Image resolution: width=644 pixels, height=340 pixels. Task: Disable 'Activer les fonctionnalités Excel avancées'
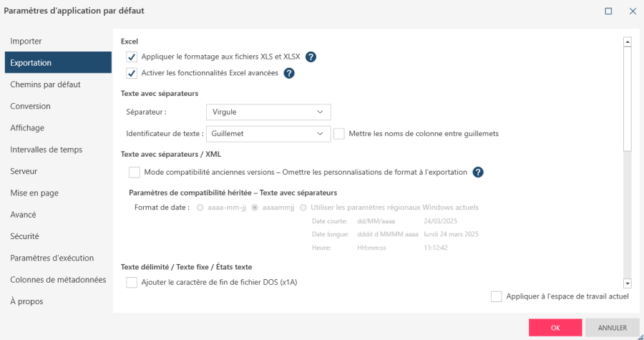point(132,73)
